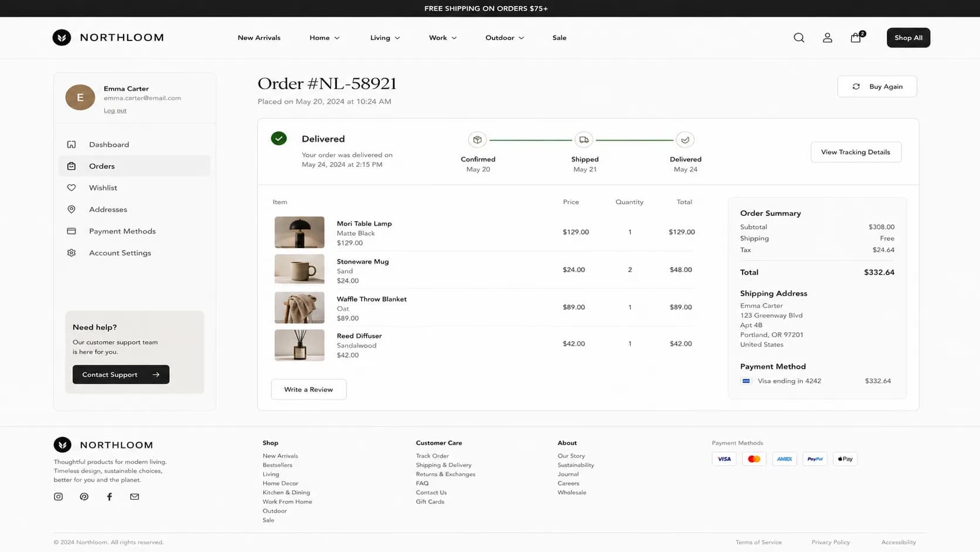Click the Delivered check step icon

(x=685, y=140)
